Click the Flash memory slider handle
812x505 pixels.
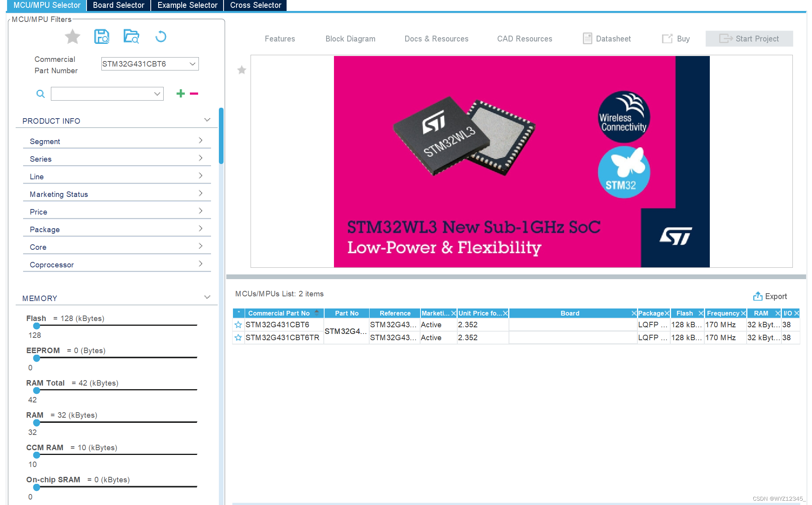click(x=36, y=326)
